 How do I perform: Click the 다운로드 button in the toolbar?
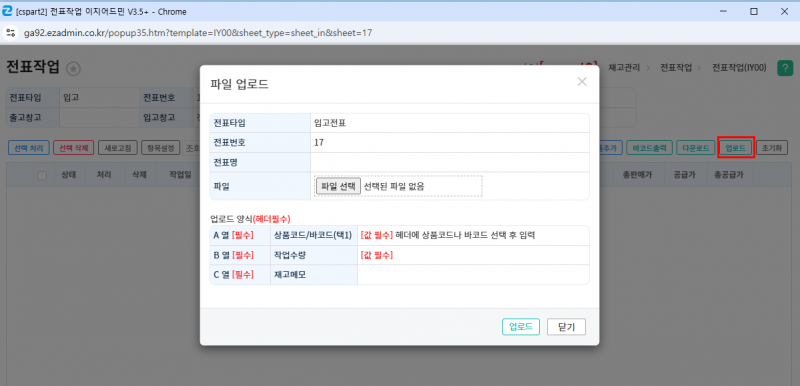(x=695, y=148)
